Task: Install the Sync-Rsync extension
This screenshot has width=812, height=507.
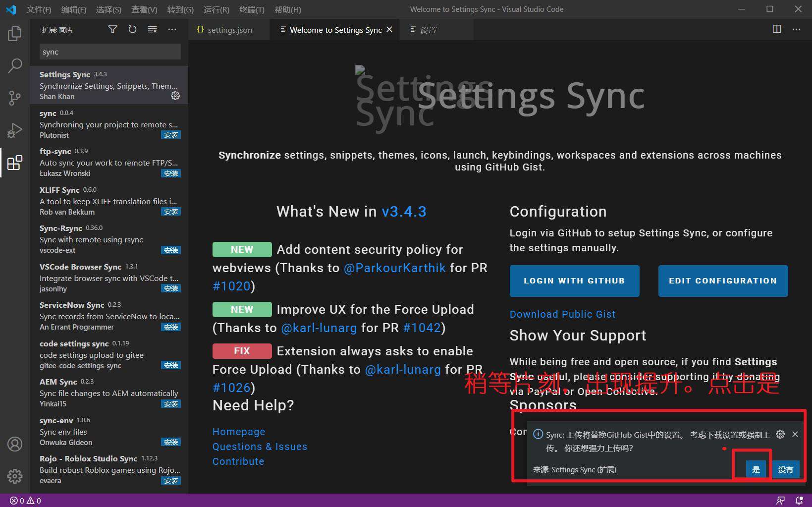Action: click(x=171, y=250)
